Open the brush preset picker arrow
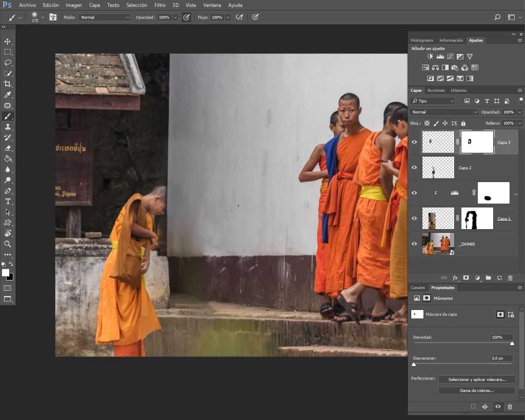Viewport: 525px width, 420px height. click(43, 17)
